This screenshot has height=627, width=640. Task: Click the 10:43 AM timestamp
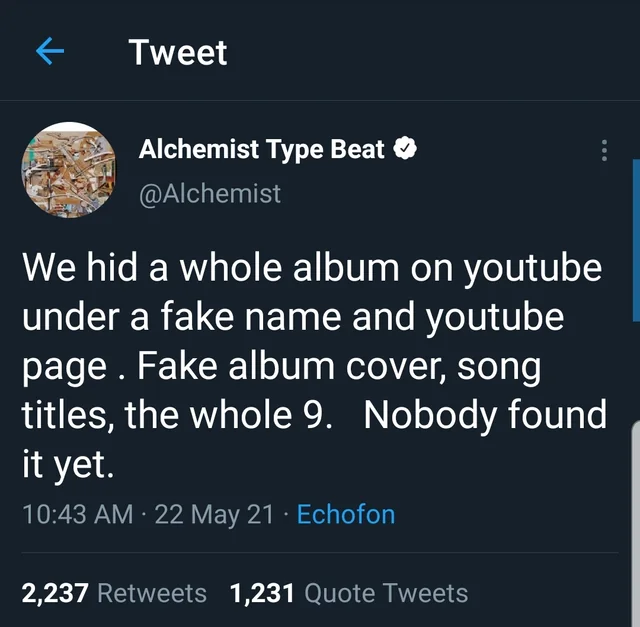[77, 515]
